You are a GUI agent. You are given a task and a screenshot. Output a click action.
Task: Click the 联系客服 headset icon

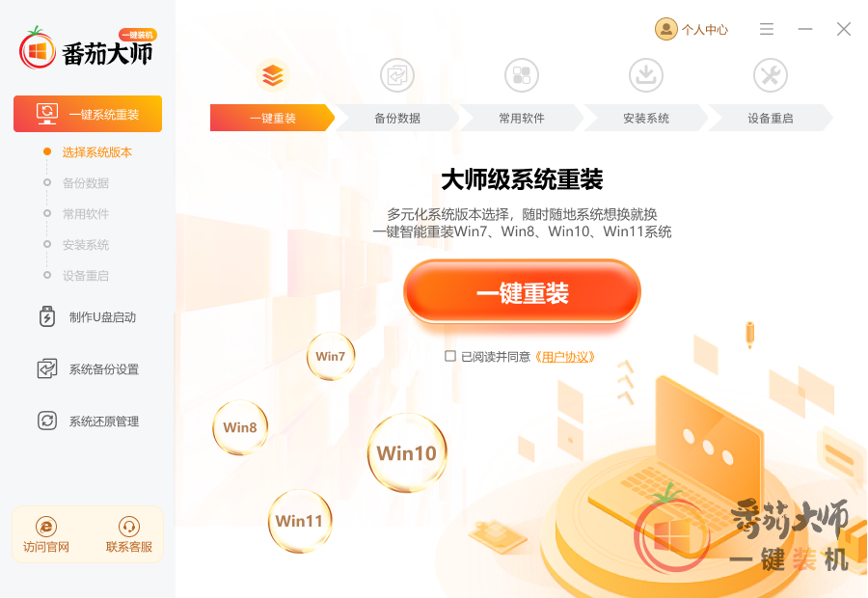[x=129, y=526]
